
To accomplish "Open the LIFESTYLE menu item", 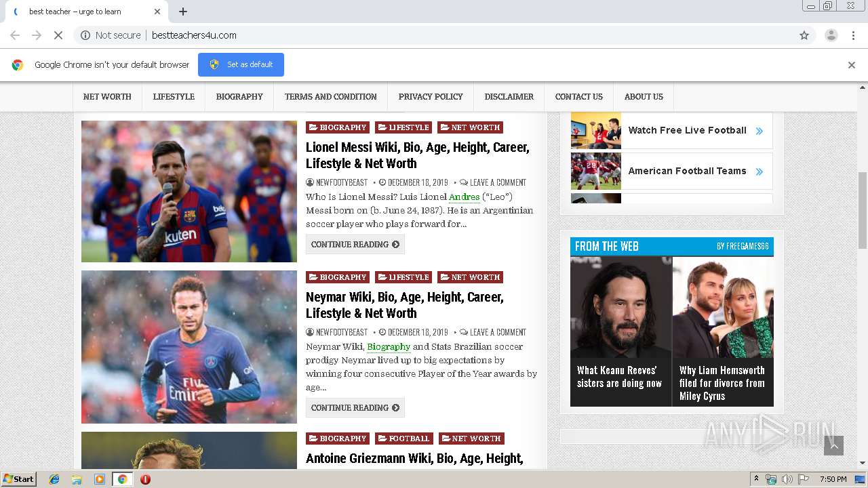I will (x=174, y=97).
